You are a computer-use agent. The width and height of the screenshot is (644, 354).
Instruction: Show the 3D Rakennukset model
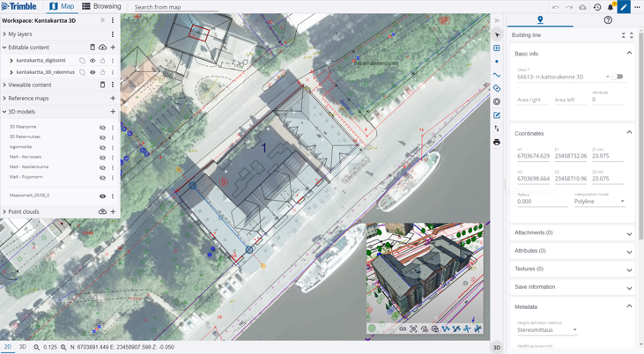coord(103,137)
